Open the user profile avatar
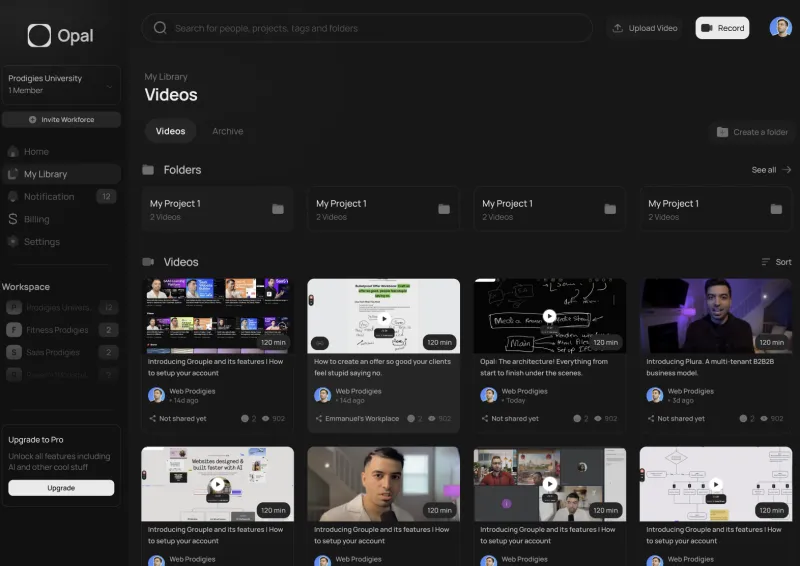Image resolution: width=800 pixels, height=566 pixels. (781, 27)
